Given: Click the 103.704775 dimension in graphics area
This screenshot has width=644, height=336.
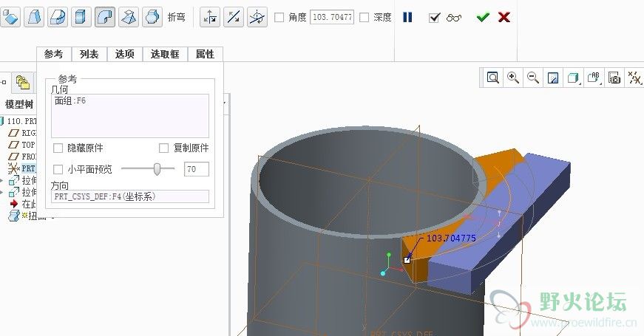Looking at the screenshot, I should point(451,238).
